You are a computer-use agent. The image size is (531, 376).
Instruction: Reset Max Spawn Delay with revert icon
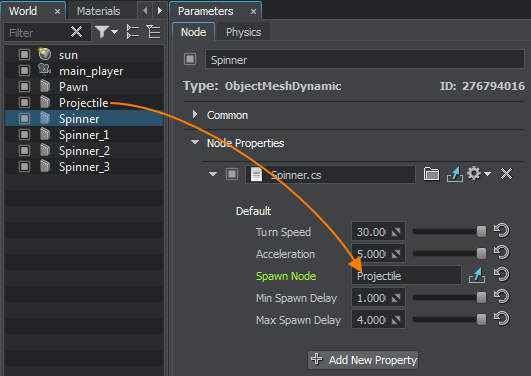[502, 319]
